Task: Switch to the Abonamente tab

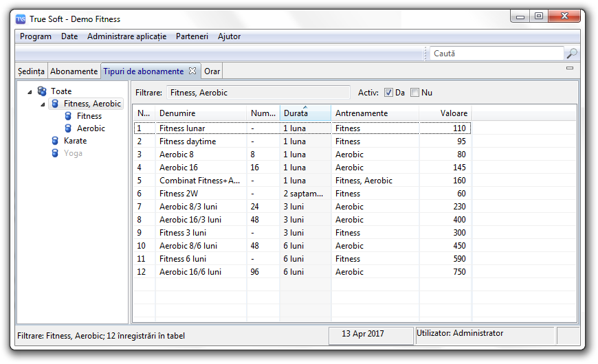Action: click(74, 71)
